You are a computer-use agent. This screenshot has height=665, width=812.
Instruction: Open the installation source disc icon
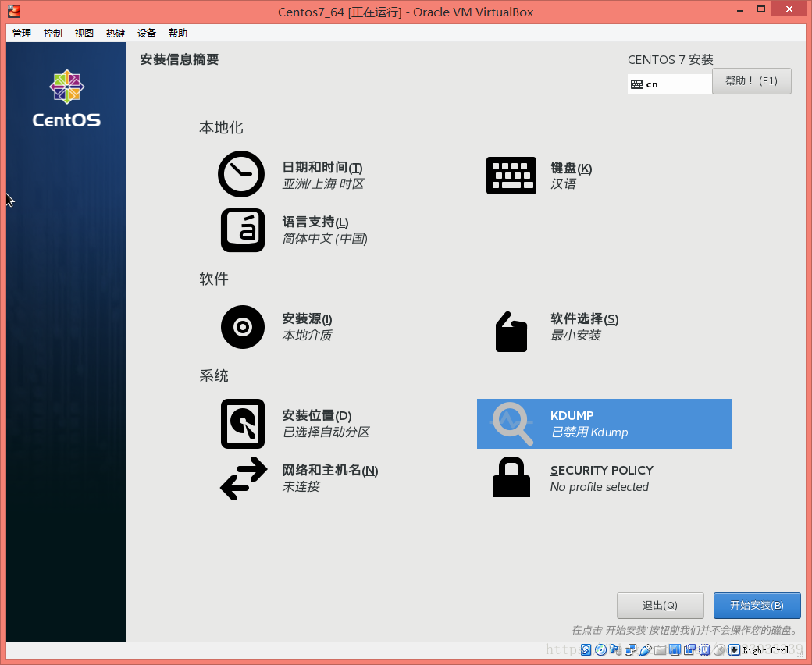click(243, 327)
